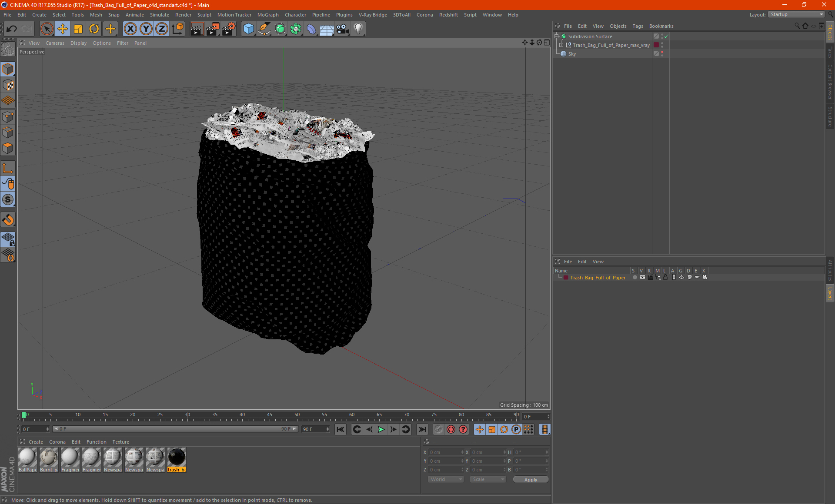This screenshot has width=835, height=504.
Task: Open Objects panel Bookmarks menu
Action: 661,26
